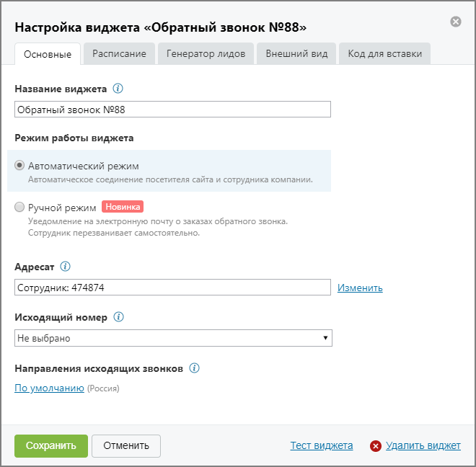
Task: Open the Внешний вид tab
Action: coord(296,54)
